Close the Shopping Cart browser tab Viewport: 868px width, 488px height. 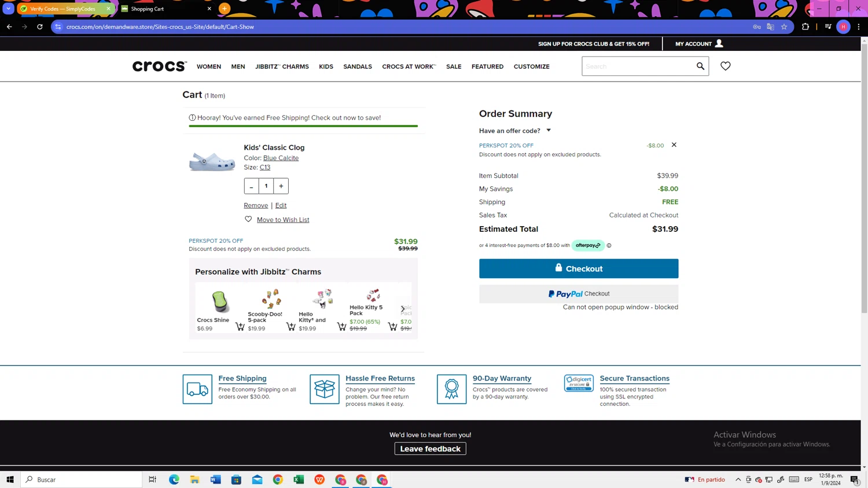tap(209, 9)
